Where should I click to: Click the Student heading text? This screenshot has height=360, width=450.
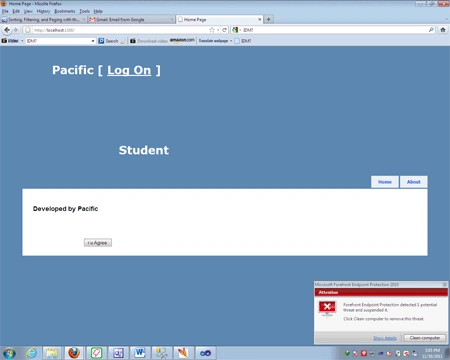pos(144,150)
